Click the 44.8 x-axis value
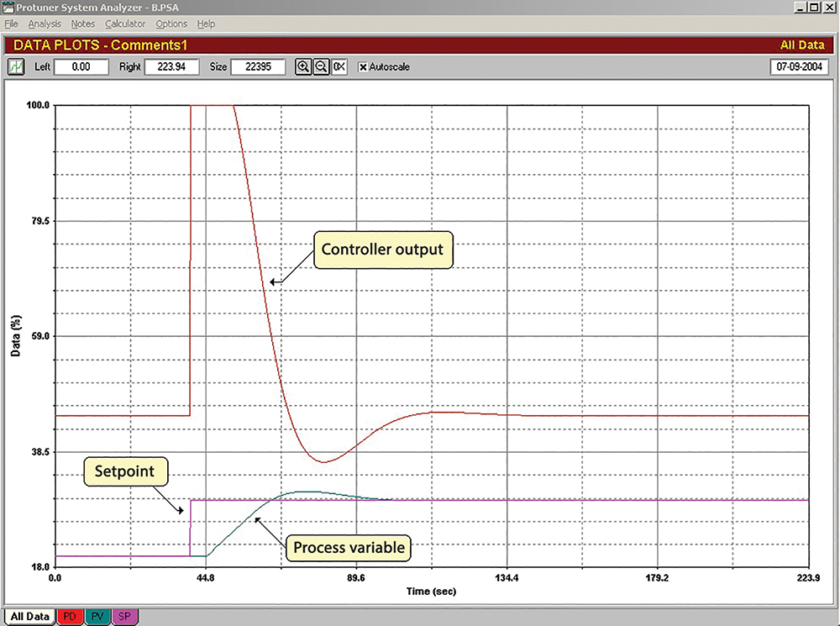This screenshot has height=626, width=840. point(205,578)
